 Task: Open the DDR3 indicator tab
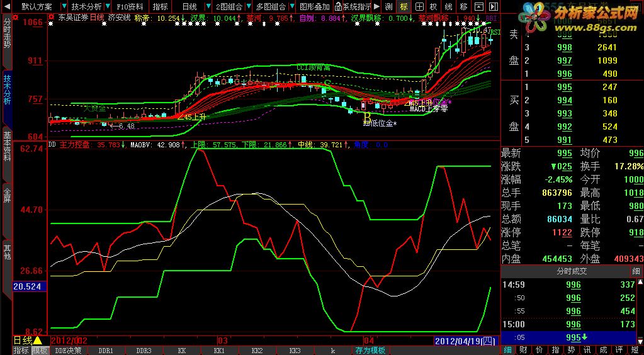tap(144, 351)
